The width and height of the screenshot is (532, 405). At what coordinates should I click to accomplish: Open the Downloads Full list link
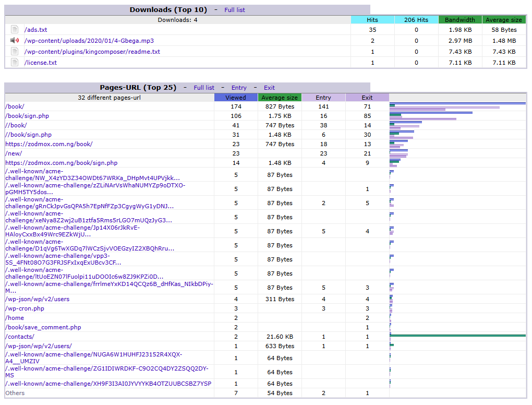[234, 10]
